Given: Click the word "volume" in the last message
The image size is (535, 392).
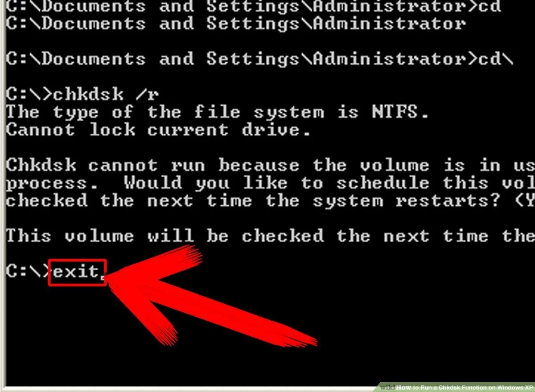Looking at the screenshot, I should (99, 236).
